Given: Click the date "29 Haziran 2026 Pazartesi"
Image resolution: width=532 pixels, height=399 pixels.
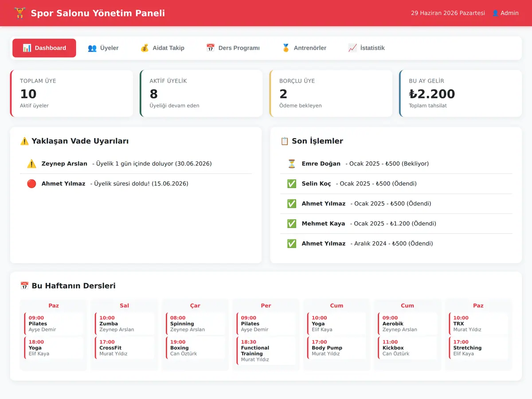Looking at the screenshot, I should pyautogui.click(x=448, y=13).
